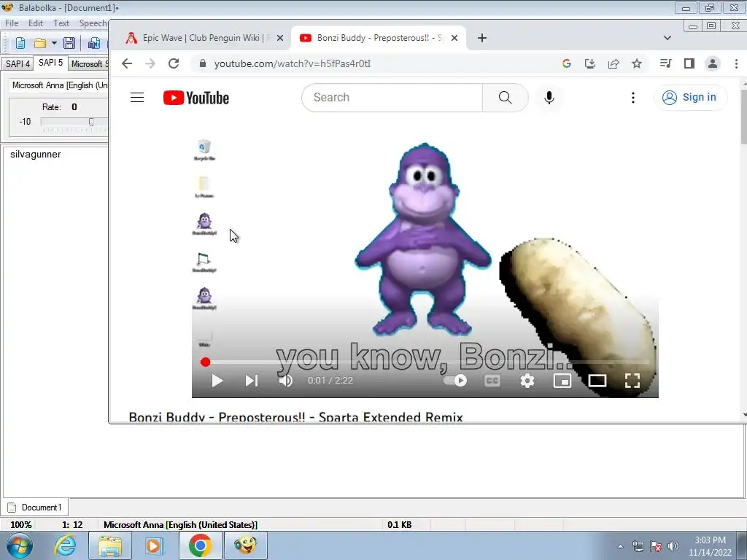The width and height of the screenshot is (747, 560).
Task: Click the Google icon in address bar
Action: [x=566, y=64]
